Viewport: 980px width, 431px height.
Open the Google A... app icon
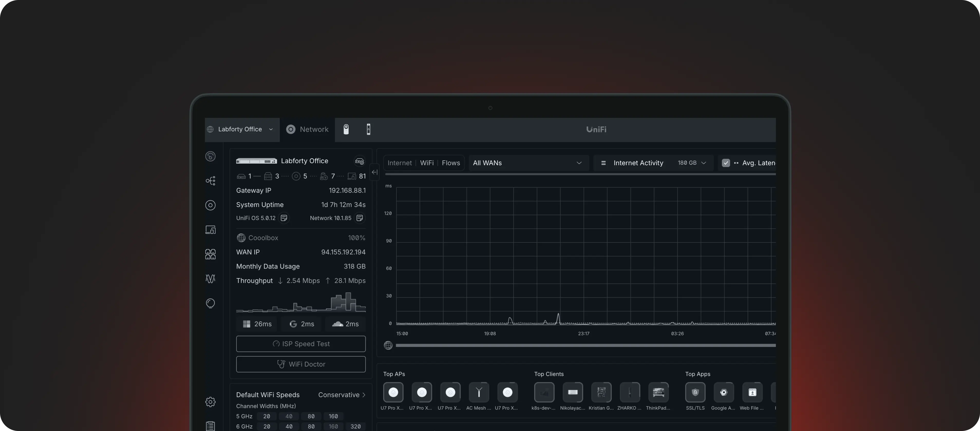coord(724,392)
